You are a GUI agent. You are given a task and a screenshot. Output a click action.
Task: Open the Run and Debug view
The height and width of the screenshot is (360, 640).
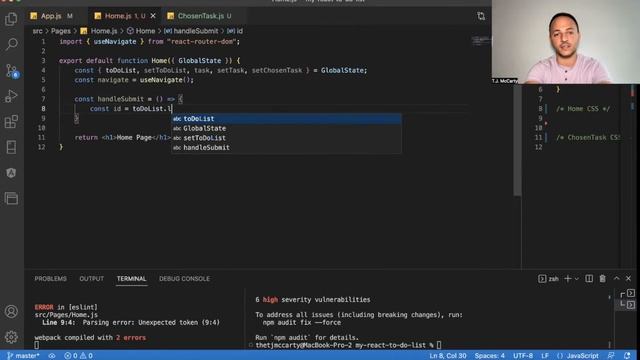click(x=11, y=96)
